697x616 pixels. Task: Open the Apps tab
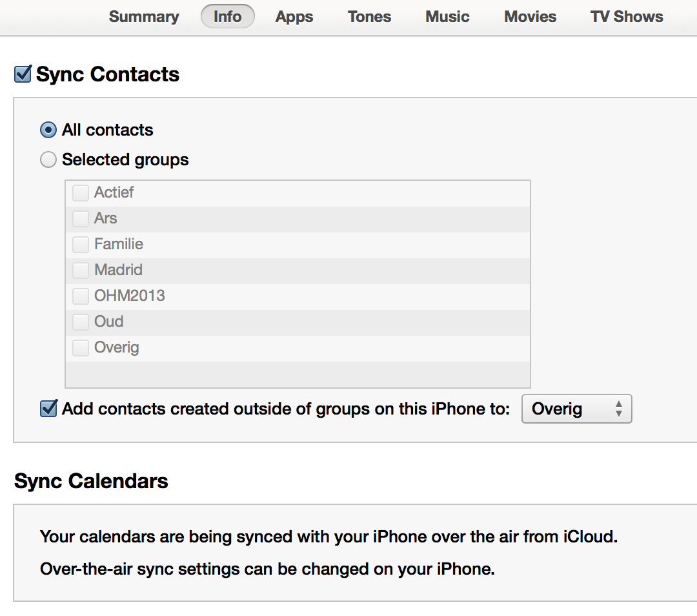click(x=294, y=16)
